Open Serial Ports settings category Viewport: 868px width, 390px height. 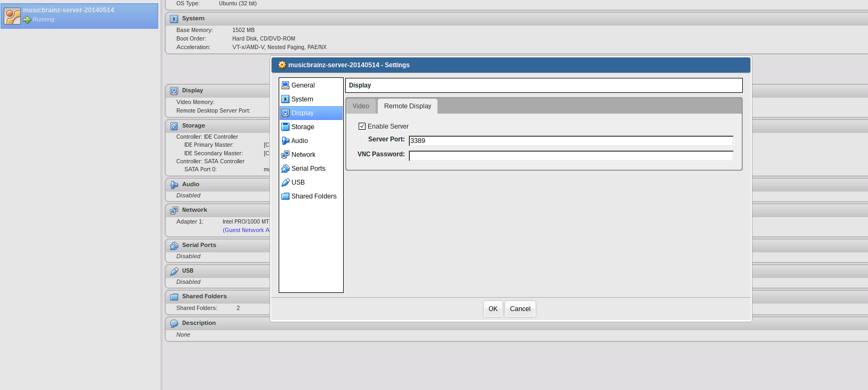tap(311, 169)
